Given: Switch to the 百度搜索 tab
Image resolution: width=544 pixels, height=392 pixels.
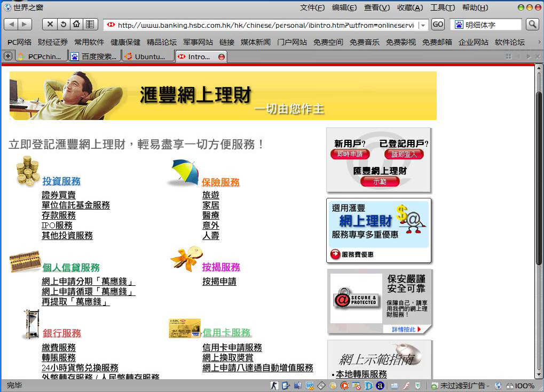Looking at the screenshot, I should [x=94, y=57].
